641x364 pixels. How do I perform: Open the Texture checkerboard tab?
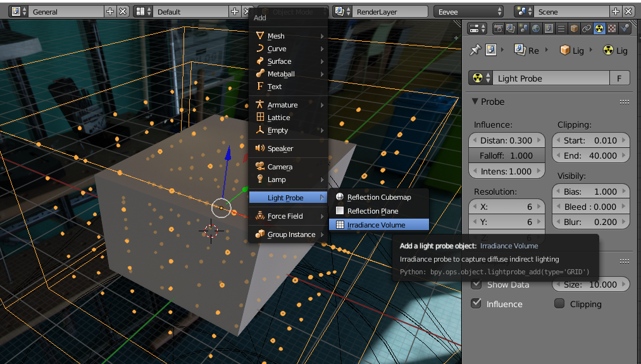coord(612,28)
